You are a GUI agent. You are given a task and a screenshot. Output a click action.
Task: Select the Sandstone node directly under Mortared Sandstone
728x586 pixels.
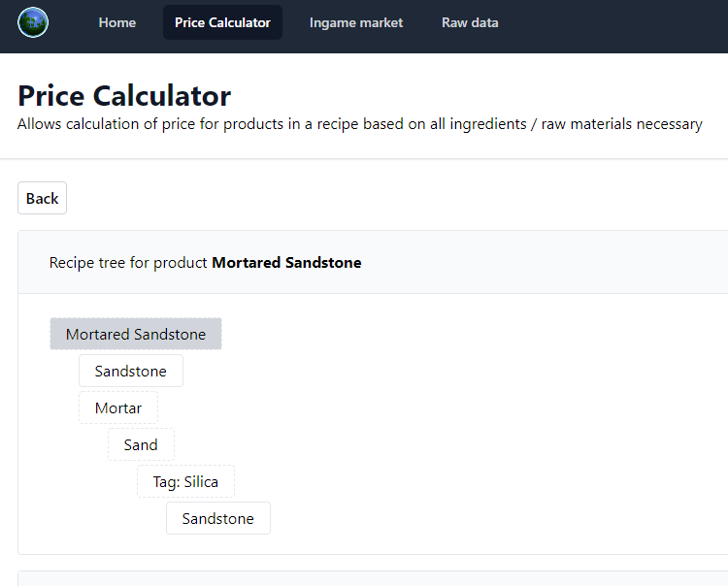(x=131, y=371)
